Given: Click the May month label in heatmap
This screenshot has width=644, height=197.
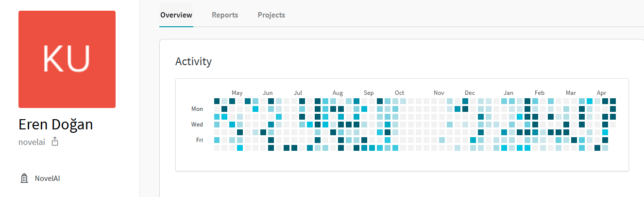Looking at the screenshot, I should (x=237, y=93).
